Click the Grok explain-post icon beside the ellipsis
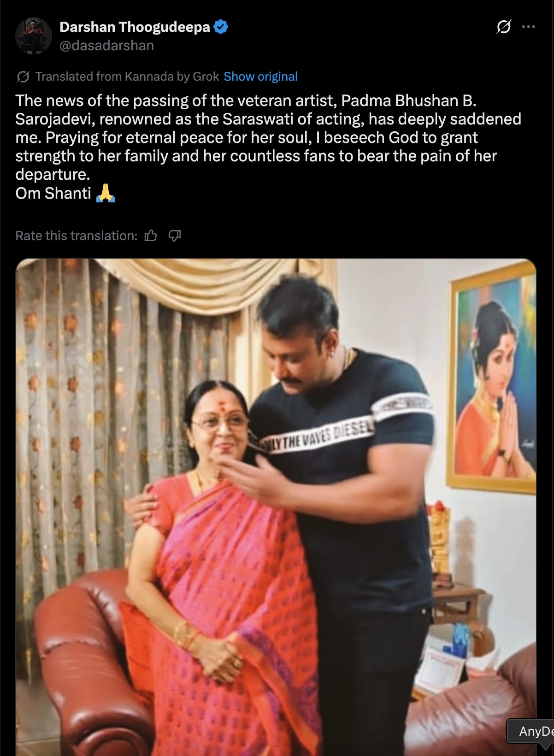The height and width of the screenshot is (756, 554). 503,27
